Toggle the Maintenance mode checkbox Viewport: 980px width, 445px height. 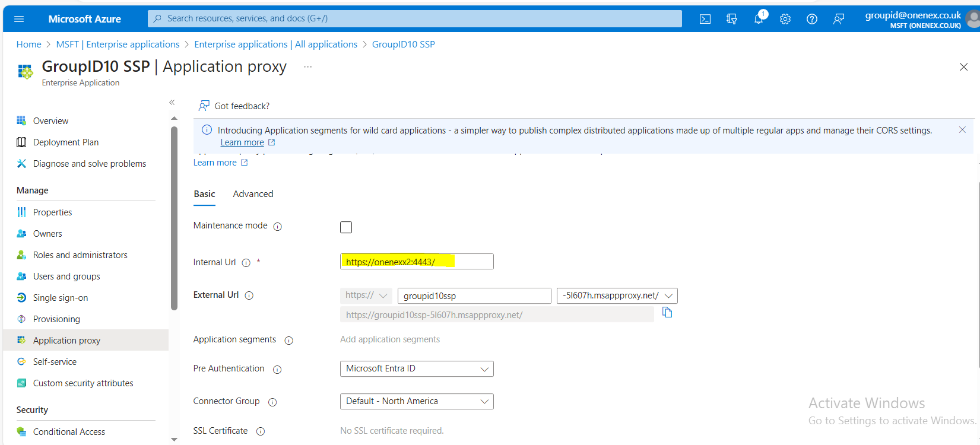click(346, 227)
